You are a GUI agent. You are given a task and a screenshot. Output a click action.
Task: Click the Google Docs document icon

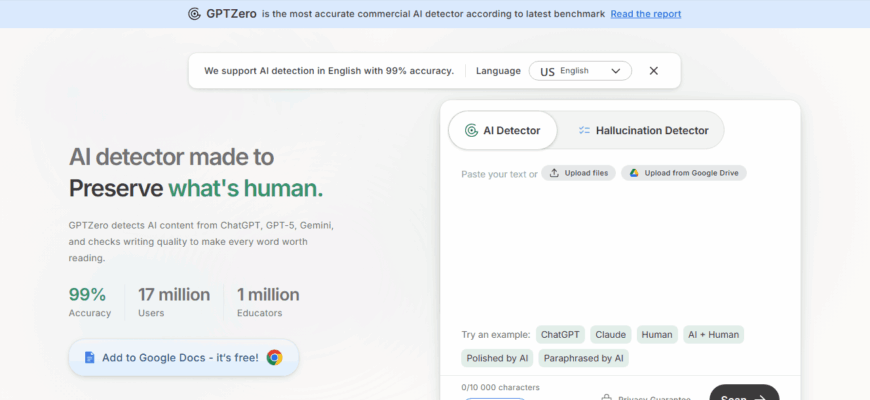click(89, 358)
